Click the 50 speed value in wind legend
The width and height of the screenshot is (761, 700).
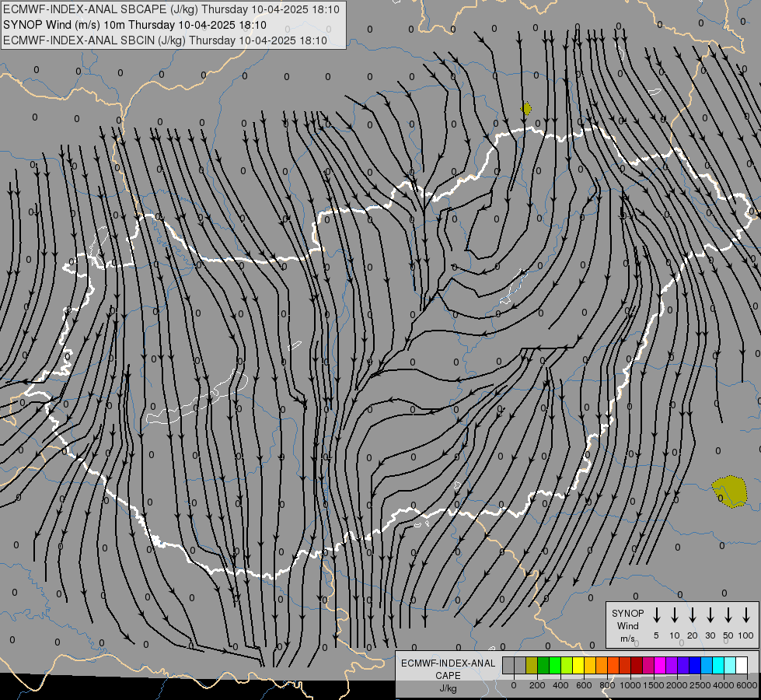[728, 635]
